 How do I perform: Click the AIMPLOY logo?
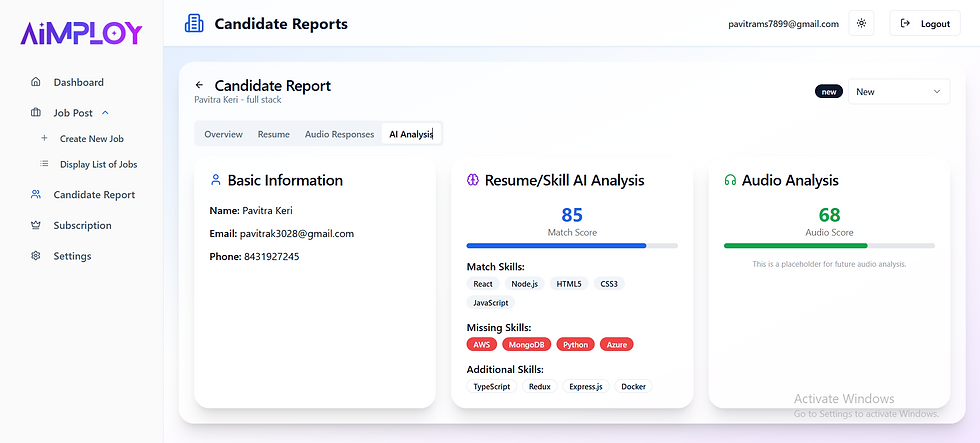point(81,32)
